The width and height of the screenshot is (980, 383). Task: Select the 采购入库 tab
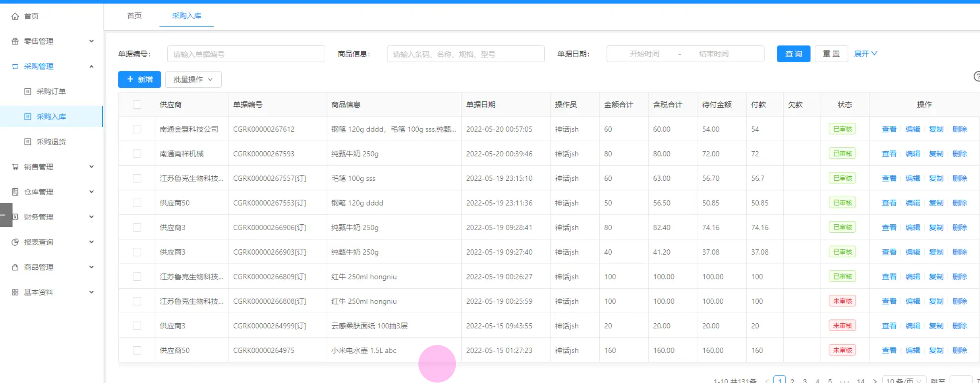click(x=187, y=16)
